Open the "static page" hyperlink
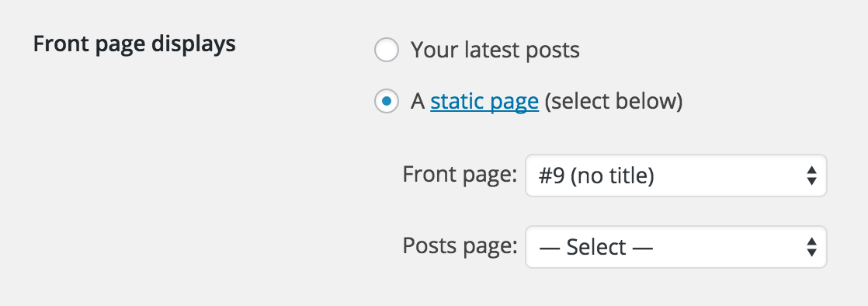Viewport: 868px width, 306px height. click(484, 102)
